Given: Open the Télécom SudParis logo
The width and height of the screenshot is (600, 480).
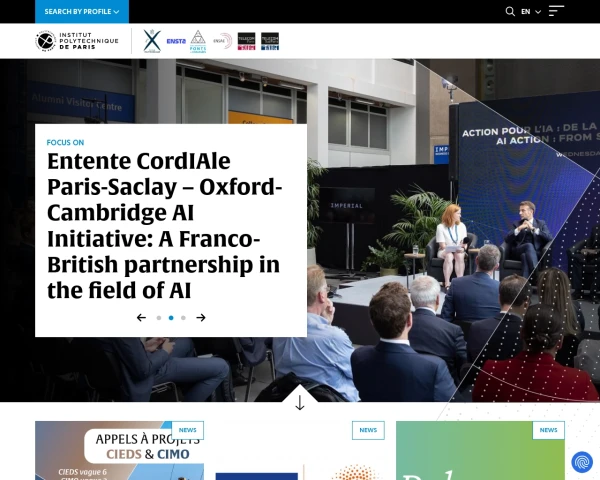Looking at the screenshot, I should pyautogui.click(x=270, y=41).
